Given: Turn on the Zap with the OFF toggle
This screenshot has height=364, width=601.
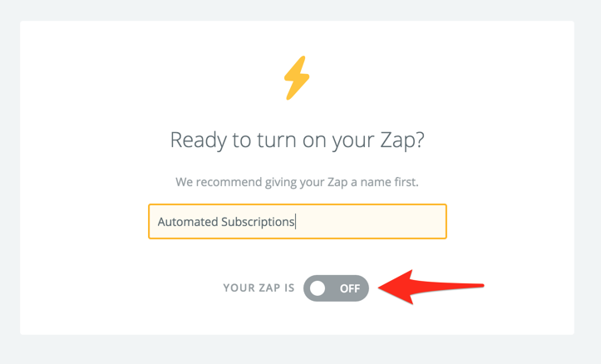Looking at the screenshot, I should (336, 288).
